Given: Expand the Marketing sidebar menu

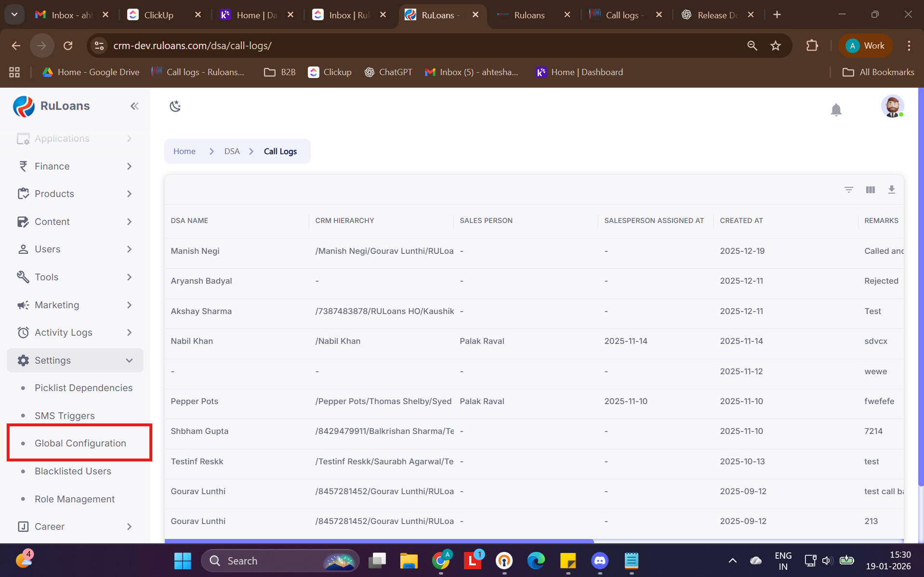Looking at the screenshot, I should click(75, 305).
